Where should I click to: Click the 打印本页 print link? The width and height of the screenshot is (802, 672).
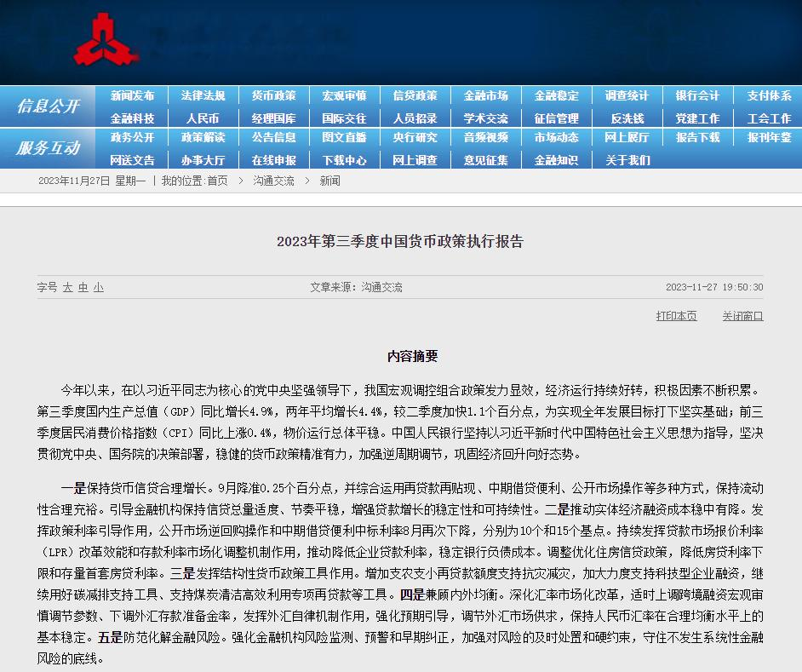pyautogui.click(x=676, y=316)
